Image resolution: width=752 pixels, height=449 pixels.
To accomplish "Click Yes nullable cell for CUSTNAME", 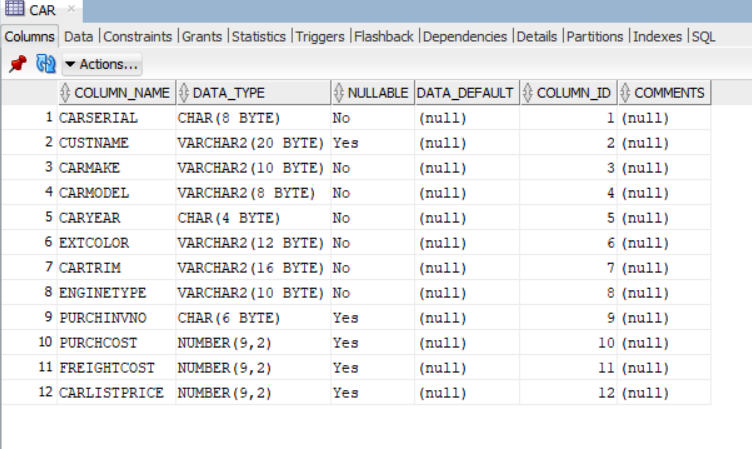I will [x=373, y=143].
